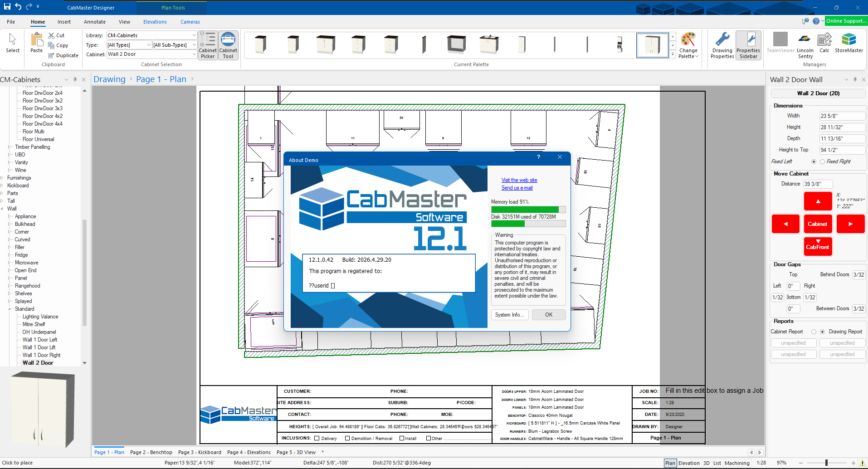Launch TeamViewer manager
The image size is (868, 469).
click(780, 43)
